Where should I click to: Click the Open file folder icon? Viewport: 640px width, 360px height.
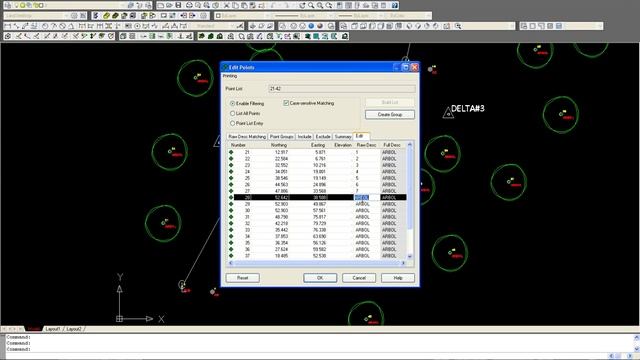coord(169,5)
